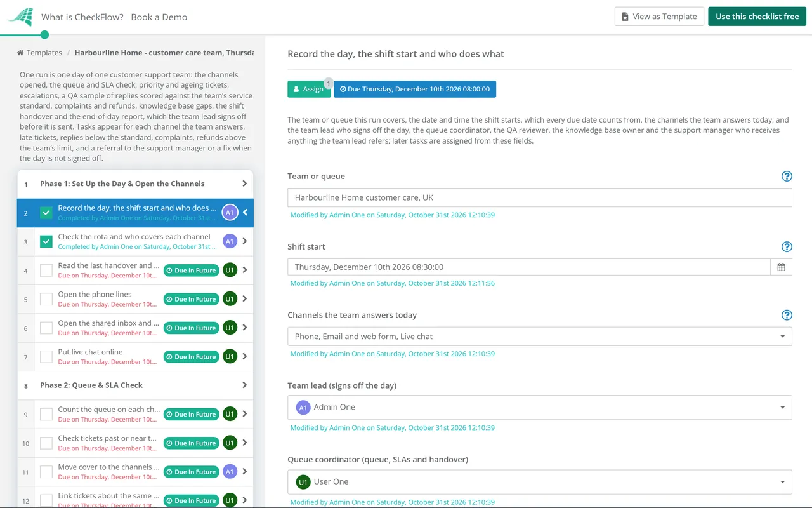This screenshot has width=812, height=508.
Task: Collapse the selected task 2 chevron
Action: click(x=246, y=213)
